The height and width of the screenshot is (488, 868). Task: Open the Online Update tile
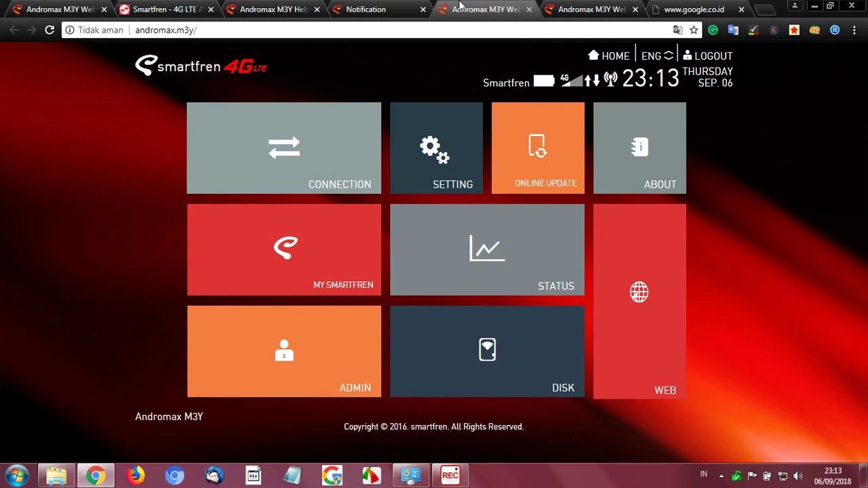click(538, 148)
